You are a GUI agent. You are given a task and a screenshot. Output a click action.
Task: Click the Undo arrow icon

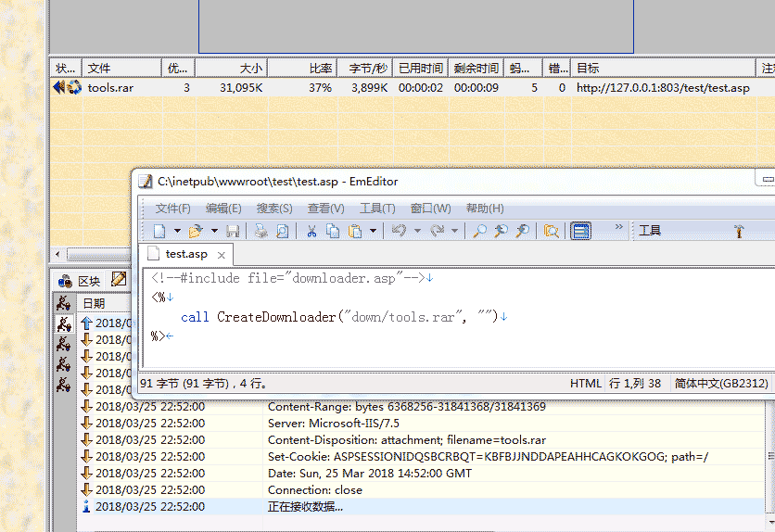(397, 232)
